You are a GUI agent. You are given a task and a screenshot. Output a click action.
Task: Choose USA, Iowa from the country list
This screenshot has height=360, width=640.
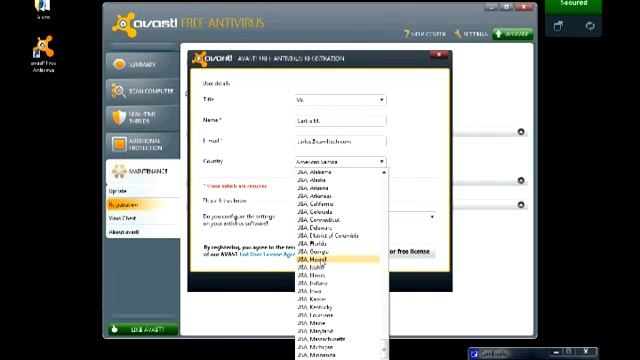[338, 291]
